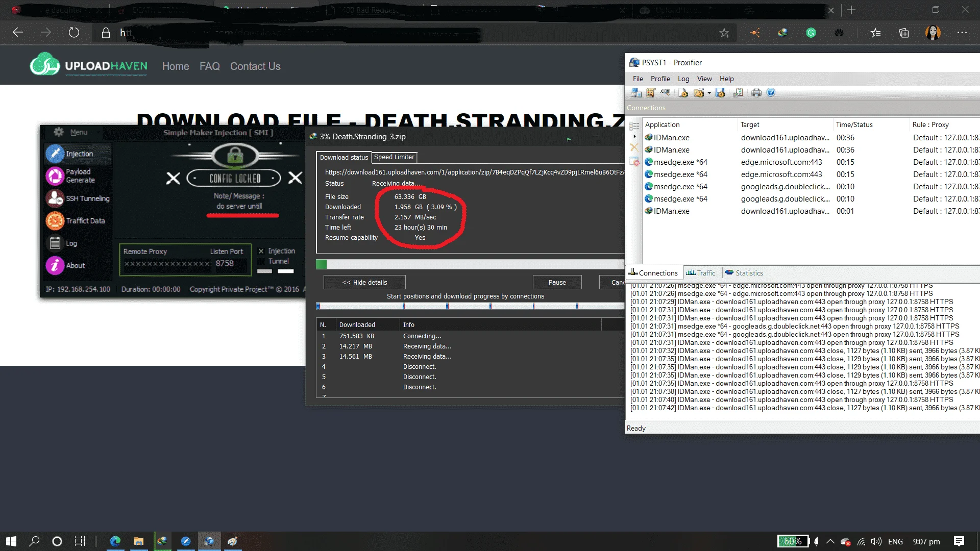The height and width of the screenshot is (551, 980).
Task: Refresh the browser page
Action: [74, 33]
